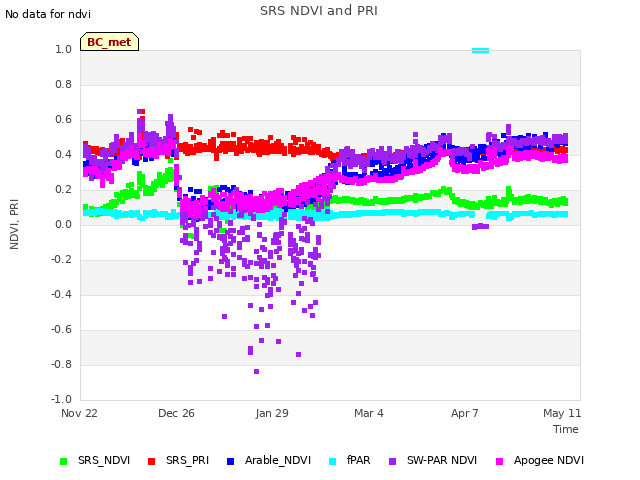
Task: Click the 0.8 y-axis tick label
Action: point(63,84)
